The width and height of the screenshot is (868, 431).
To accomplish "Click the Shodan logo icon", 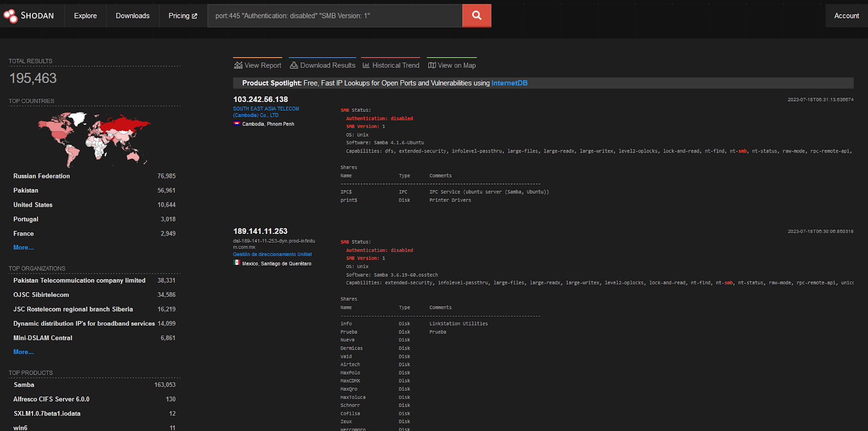I will click(x=10, y=16).
